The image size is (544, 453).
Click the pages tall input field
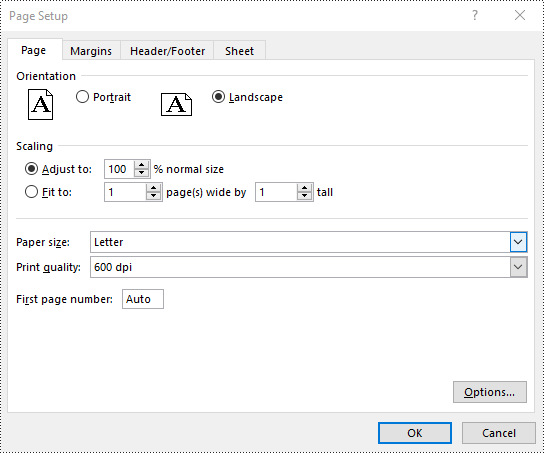tap(277, 192)
